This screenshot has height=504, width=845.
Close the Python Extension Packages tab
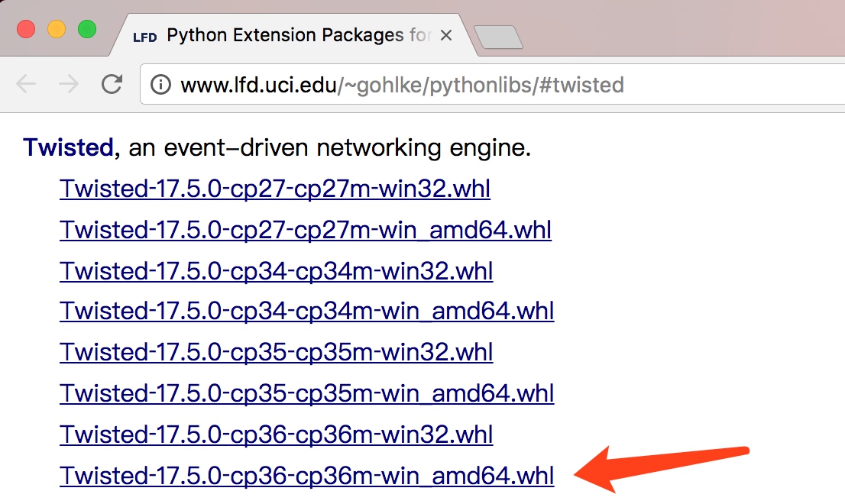point(445,36)
